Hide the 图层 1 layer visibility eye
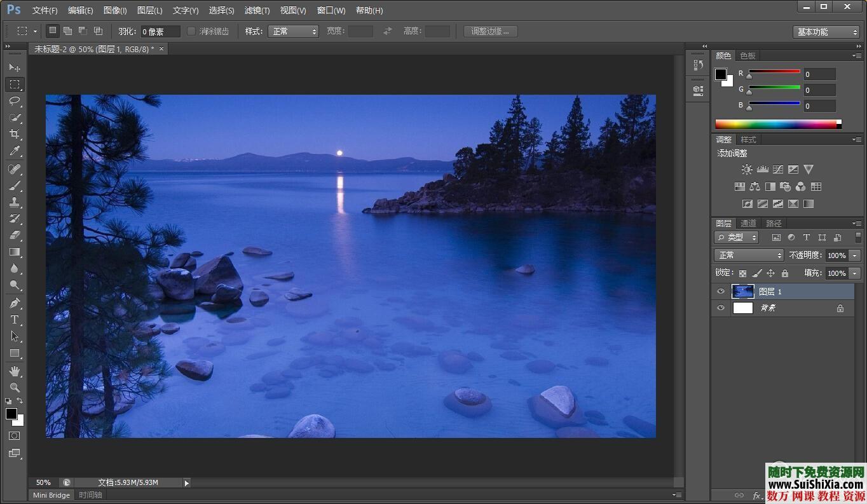 click(x=720, y=291)
